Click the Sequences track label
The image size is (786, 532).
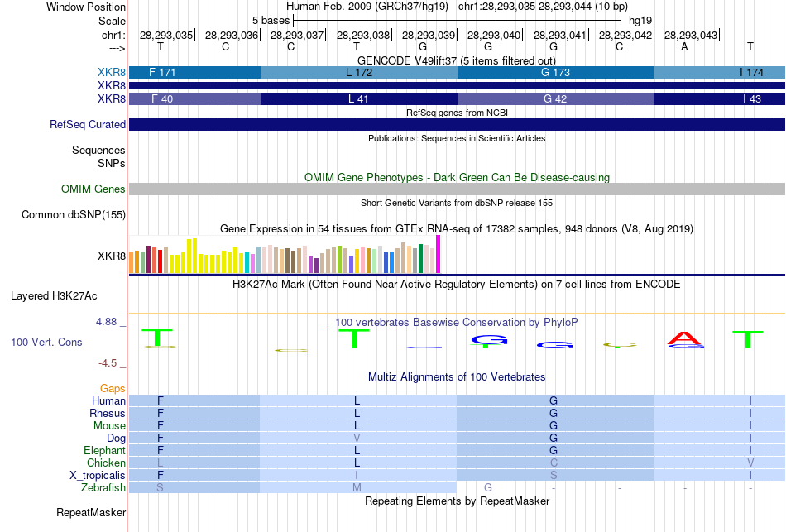(x=98, y=150)
